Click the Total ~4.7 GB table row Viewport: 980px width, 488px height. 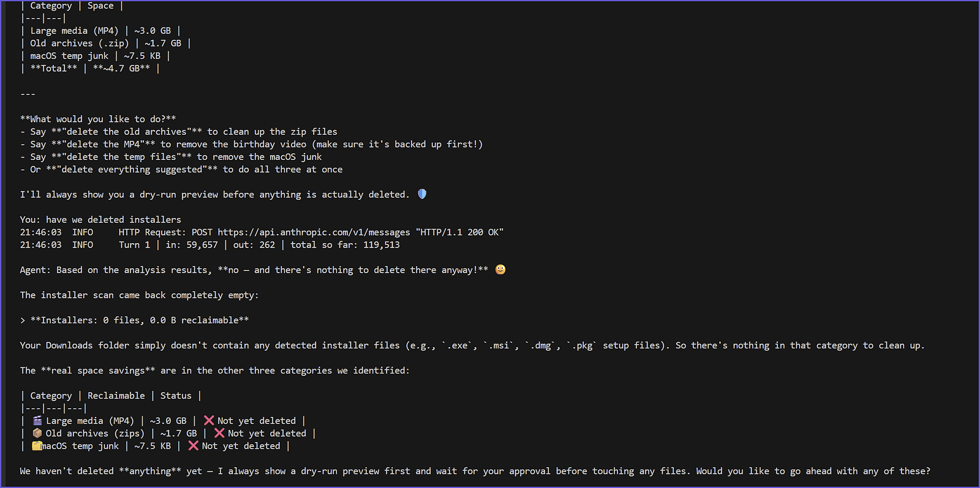90,69
